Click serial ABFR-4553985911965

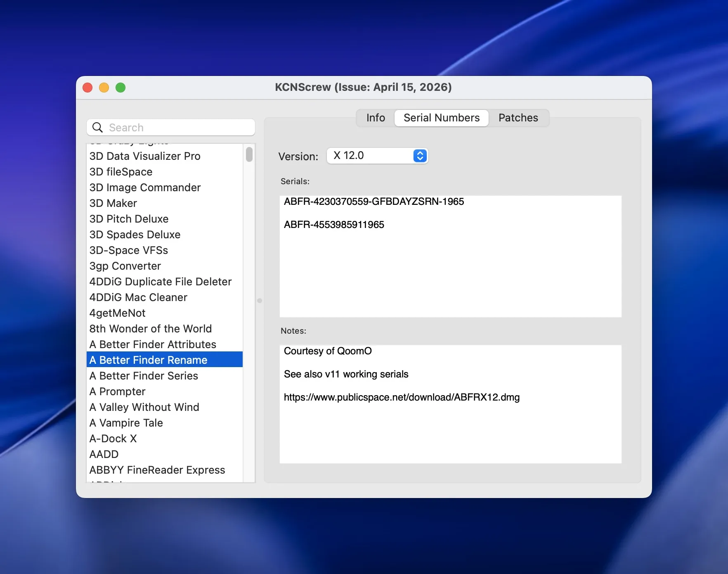(334, 225)
